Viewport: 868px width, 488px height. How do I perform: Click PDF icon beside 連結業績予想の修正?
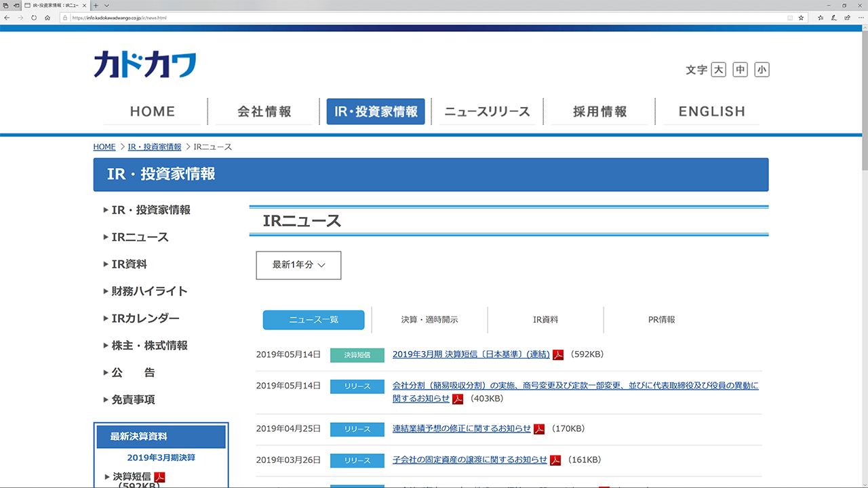click(x=539, y=429)
